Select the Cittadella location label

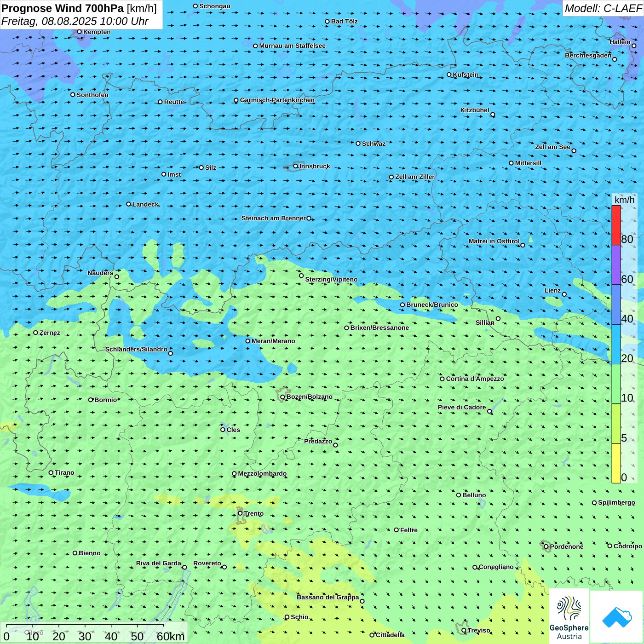[x=390, y=635]
